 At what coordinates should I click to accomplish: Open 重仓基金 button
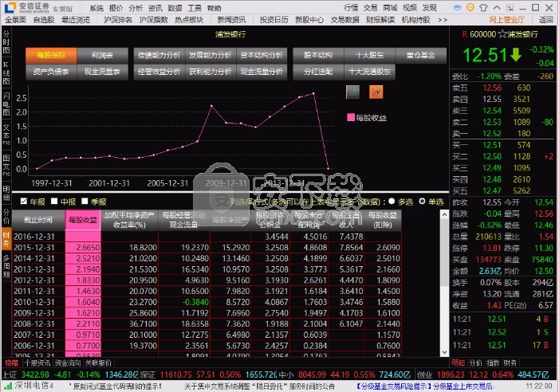click(x=421, y=55)
